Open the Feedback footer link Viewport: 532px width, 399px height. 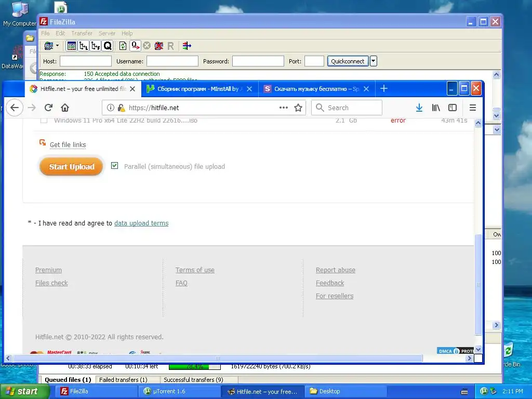pyautogui.click(x=330, y=283)
